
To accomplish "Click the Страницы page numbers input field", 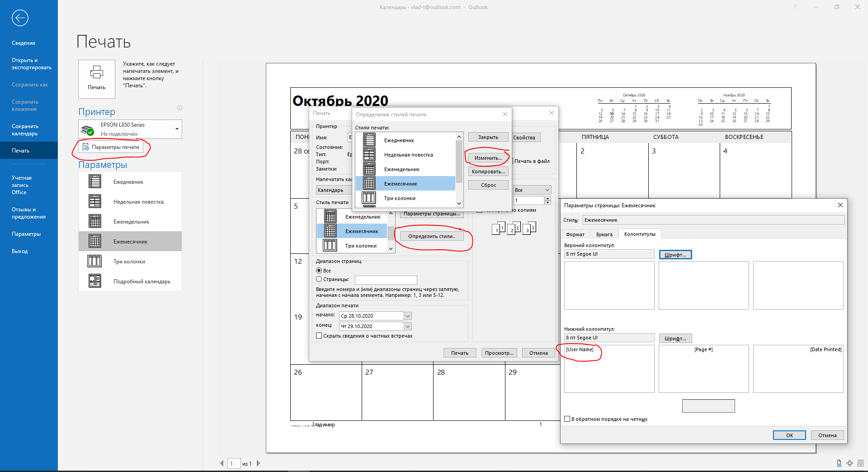I will click(x=386, y=280).
